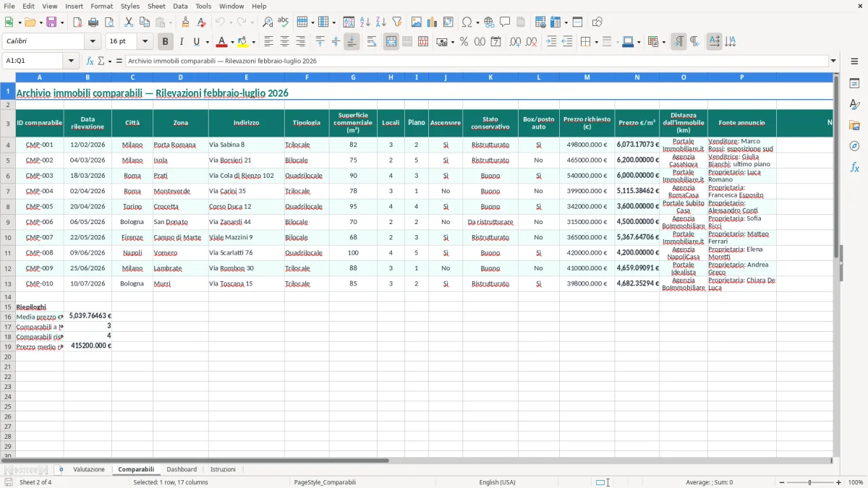Viewport: 868px width, 488px height.
Task: Open Background Color dropdown arrow
Action: [x=253, y=42]
